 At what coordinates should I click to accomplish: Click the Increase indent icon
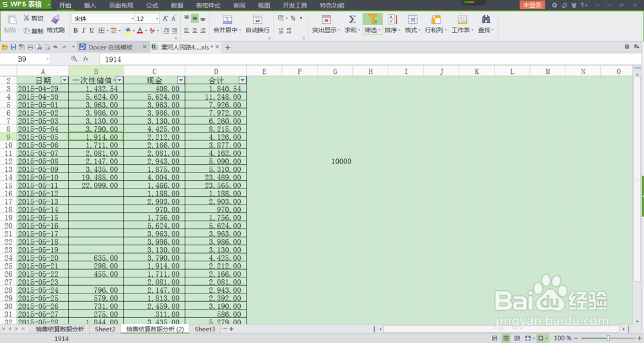point(175,31)
